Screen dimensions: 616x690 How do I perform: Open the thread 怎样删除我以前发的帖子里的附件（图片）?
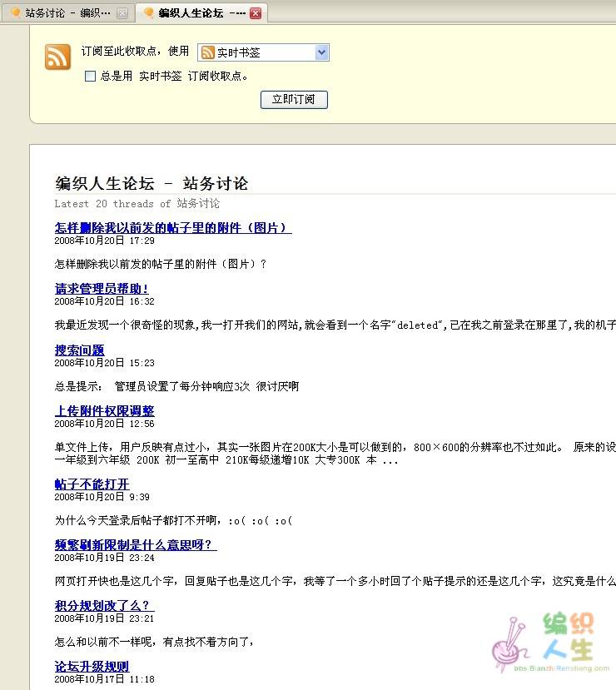173,227
